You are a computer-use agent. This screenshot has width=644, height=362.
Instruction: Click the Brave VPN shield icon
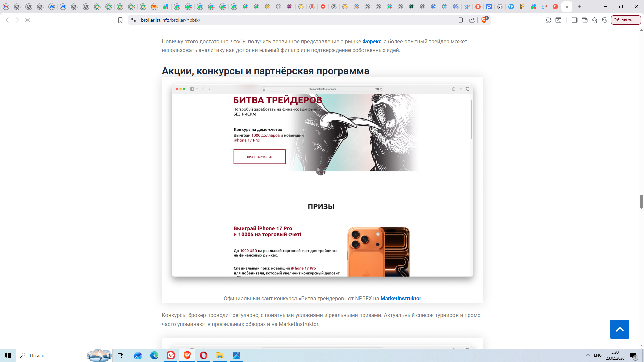(605, 20)
